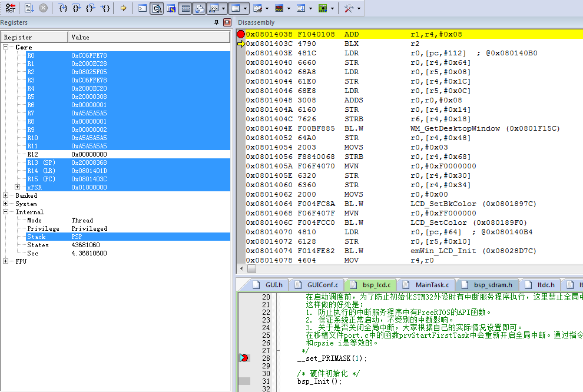
Task: Collapse the Internal register group
Action: (5, 212)
